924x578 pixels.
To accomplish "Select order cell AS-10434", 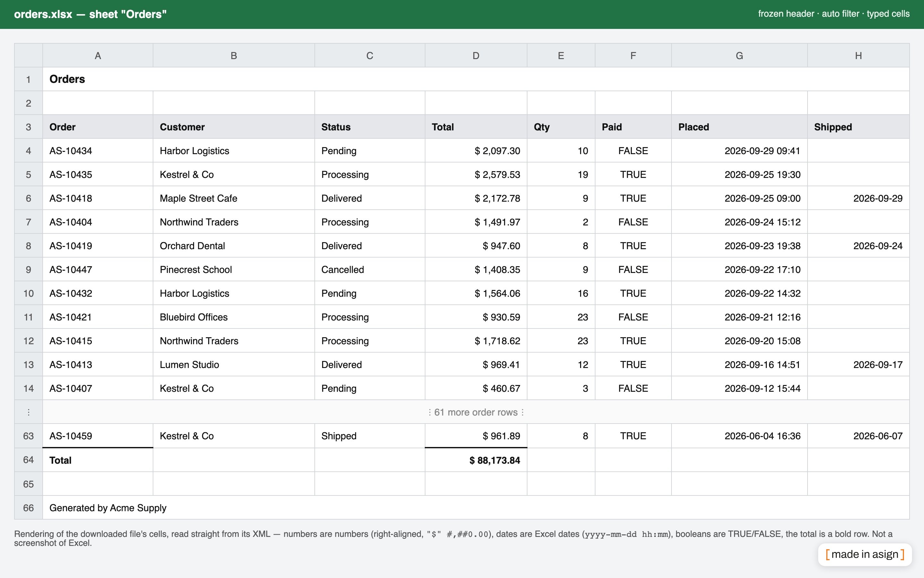I will click(x=98, y=151).
